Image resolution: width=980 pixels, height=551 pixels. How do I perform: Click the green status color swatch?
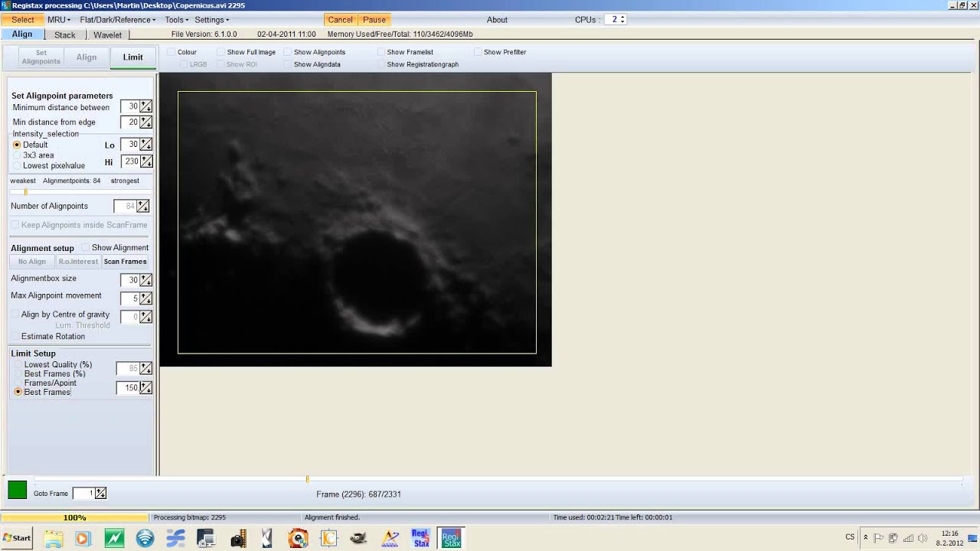point(17,490)
